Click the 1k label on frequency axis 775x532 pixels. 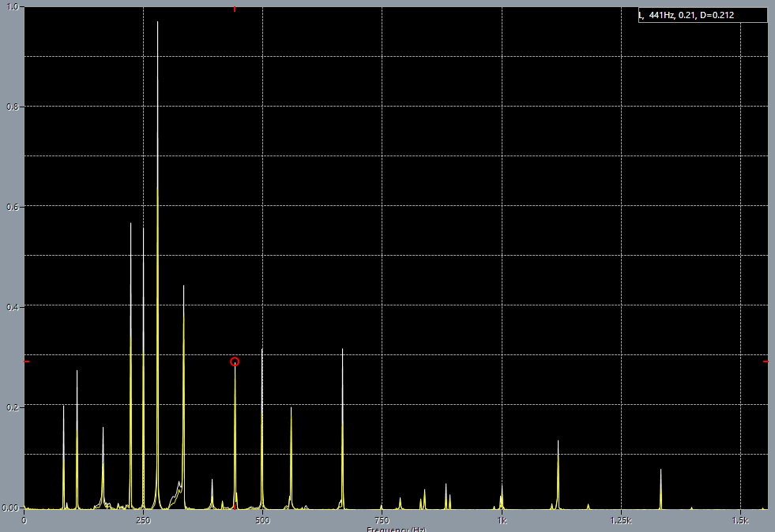(502, 521)
